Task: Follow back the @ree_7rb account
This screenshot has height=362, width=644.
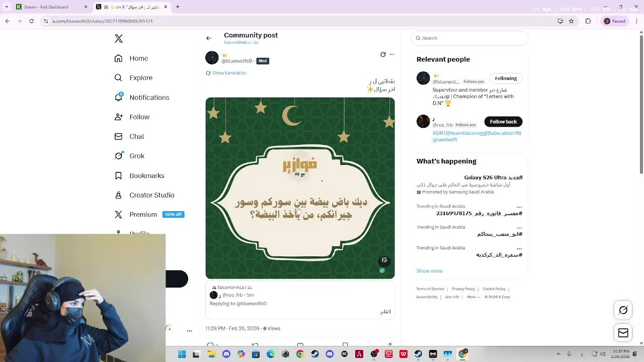Action: point(503,122)
